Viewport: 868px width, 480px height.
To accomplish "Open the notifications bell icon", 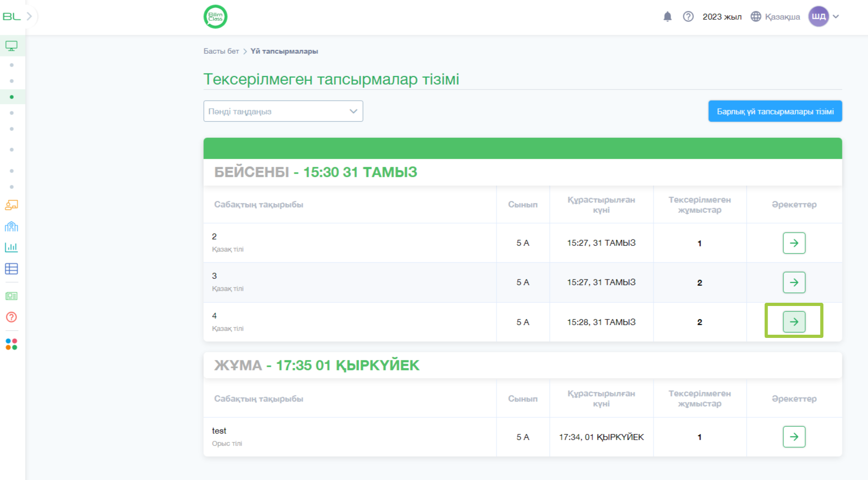I will [667, 16].
